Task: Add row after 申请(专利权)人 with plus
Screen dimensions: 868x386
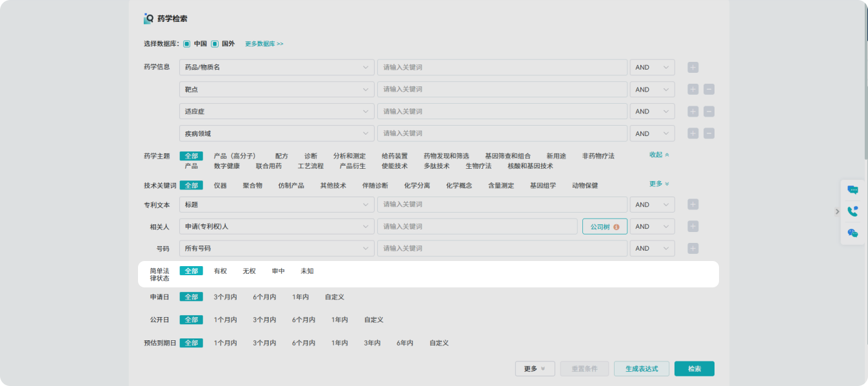Action: tap(693, 226)
